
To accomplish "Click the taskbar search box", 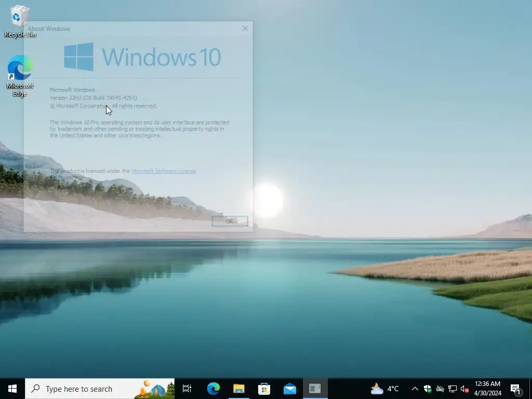I will (x=100, y=389).
